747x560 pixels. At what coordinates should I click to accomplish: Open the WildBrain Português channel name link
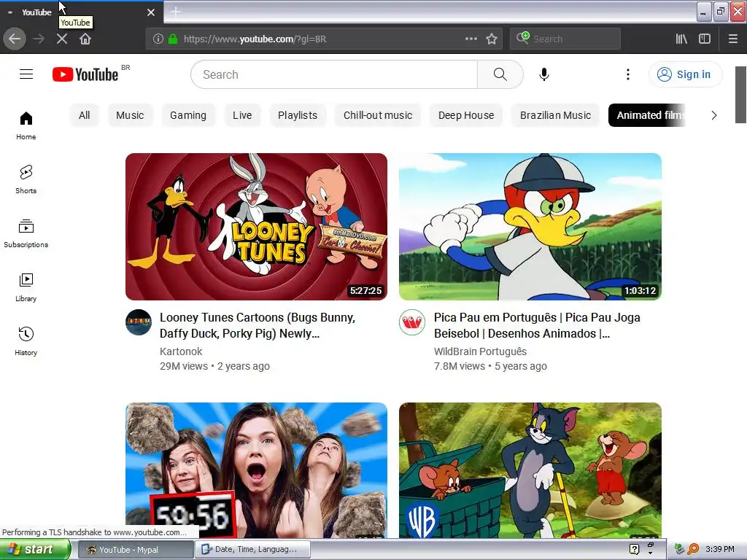480,351
